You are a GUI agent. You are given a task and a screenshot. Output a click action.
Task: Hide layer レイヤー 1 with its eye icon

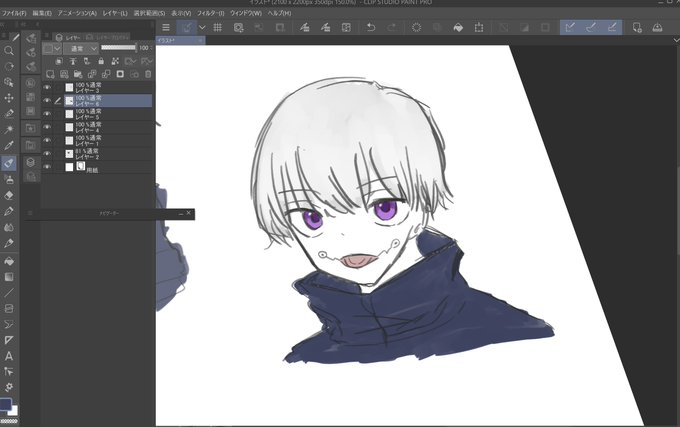click(x=47, y=140)
